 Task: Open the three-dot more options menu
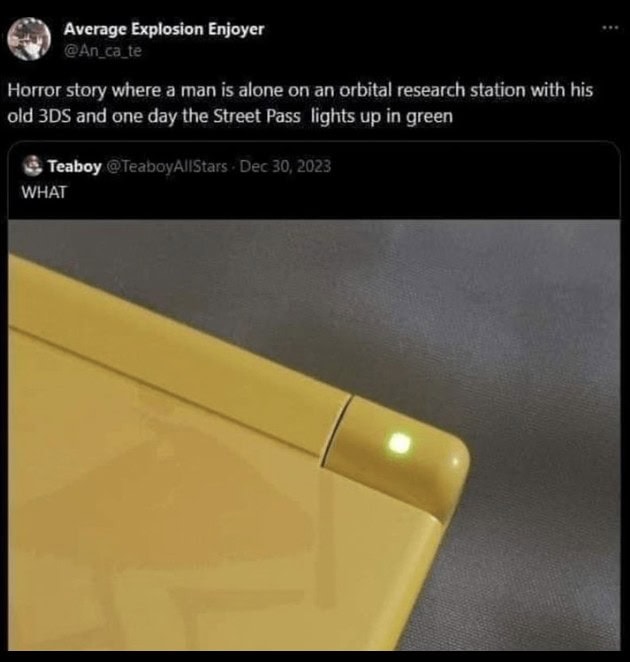[610, 28]
